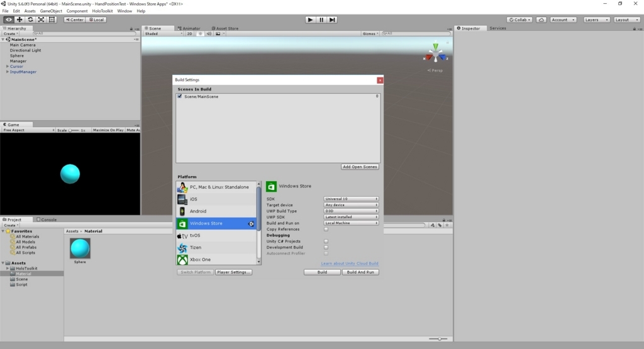Toggle Maximize On Play
This screenshot has height=349, width=644.
point(108,130)
